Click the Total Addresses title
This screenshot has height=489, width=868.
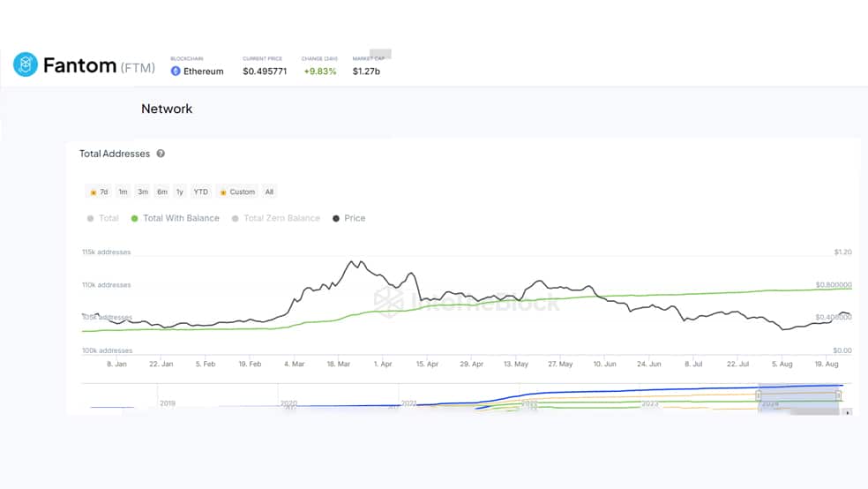(x=115, y=154)
